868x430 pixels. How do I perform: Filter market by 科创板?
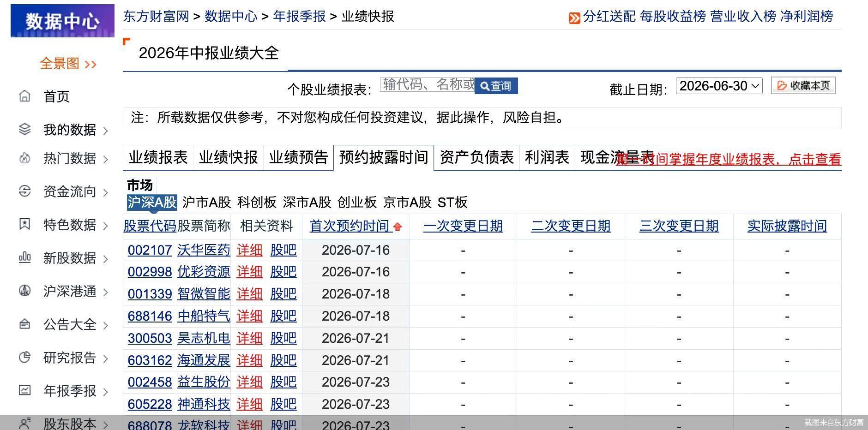pyautogui.click(x=257, y=202)
